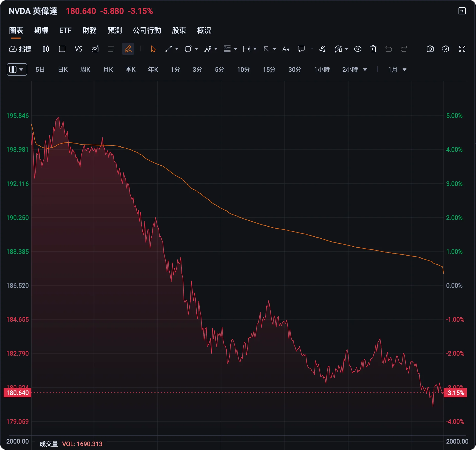Click the 180.640 current price label

pyautogui.click(x=17, y=393)
